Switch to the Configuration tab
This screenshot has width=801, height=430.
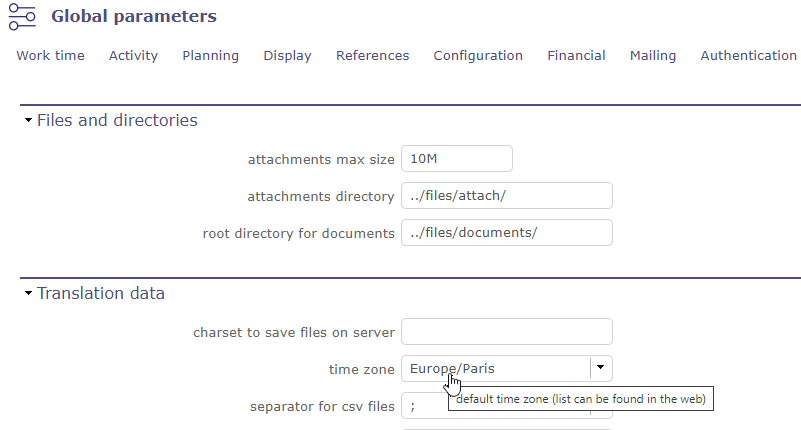click(x=478, y=56)
